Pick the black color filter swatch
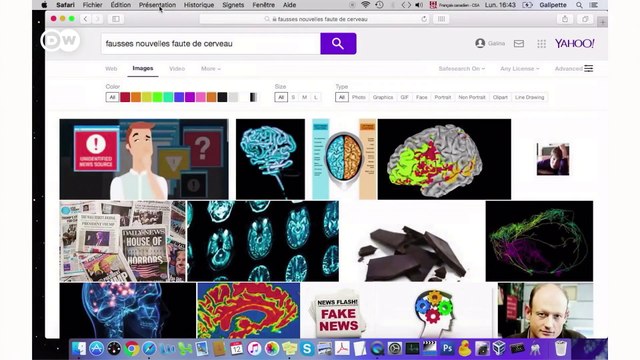The image size is (640, 360). 222,97
